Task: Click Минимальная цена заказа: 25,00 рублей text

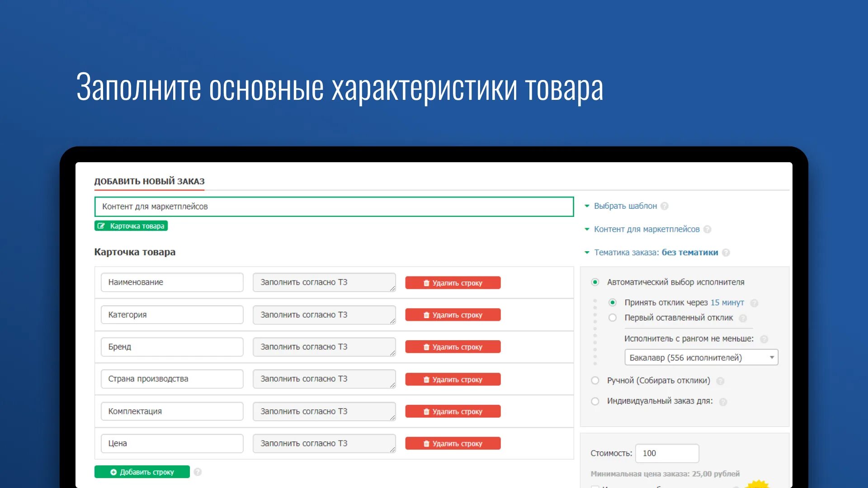Action: pyautogui.click(x=665, y=474)
